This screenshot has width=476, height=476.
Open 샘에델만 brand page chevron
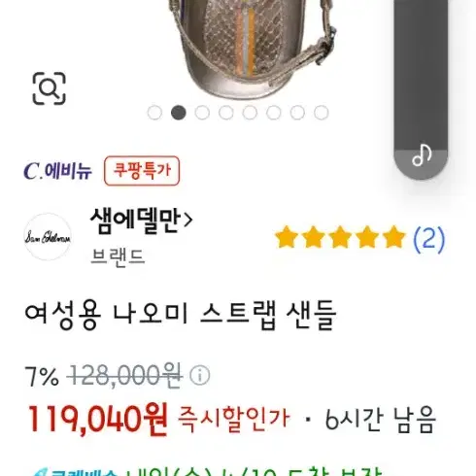pos(188,221)
